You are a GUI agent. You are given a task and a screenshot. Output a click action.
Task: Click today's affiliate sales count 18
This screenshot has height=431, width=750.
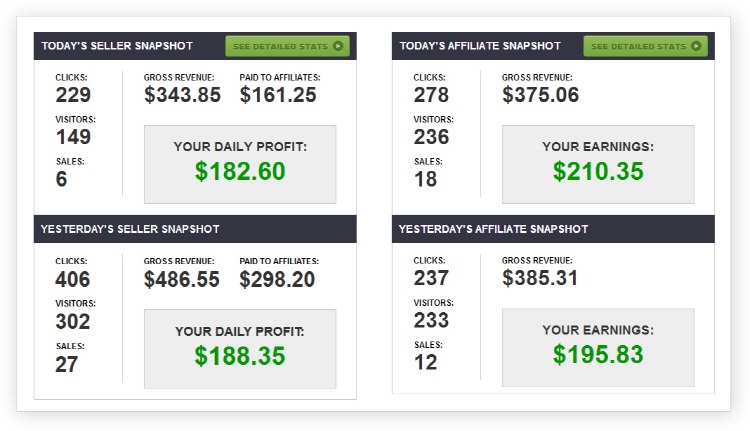tap(425, 179)
